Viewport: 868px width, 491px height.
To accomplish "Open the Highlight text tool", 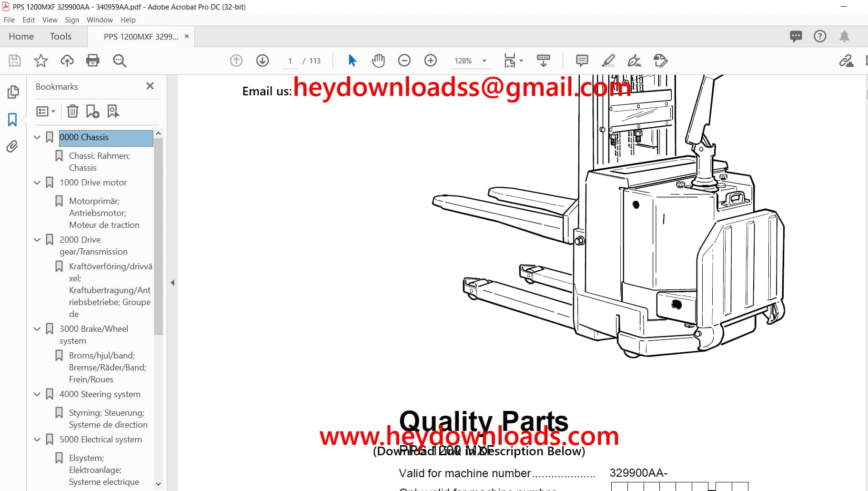I will click(607, 61).
